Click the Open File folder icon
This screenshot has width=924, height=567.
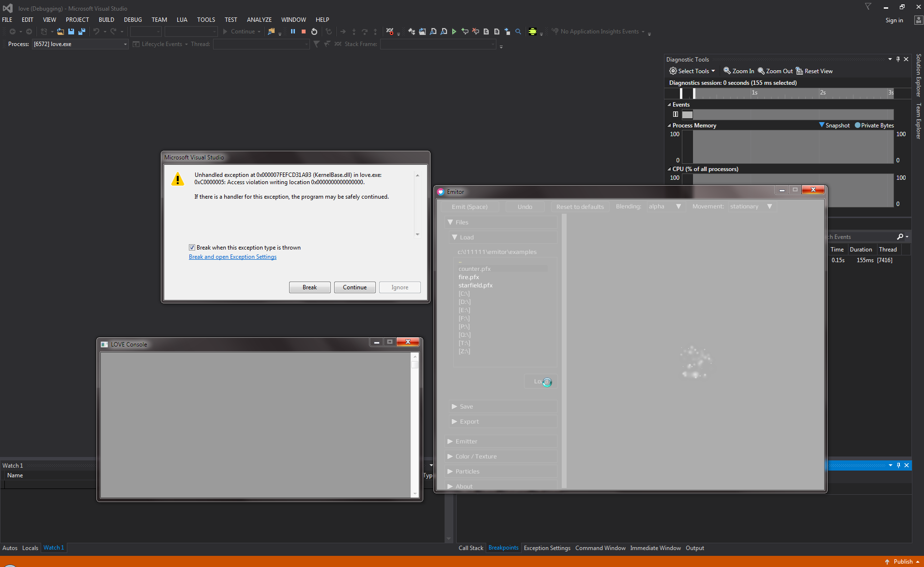tap(61, 31)
